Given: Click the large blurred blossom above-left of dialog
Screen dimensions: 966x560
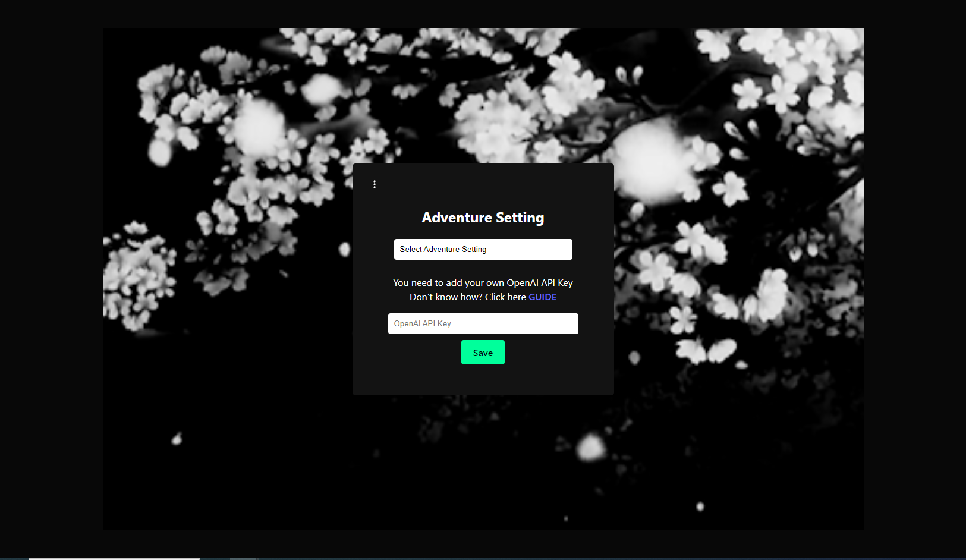Looking at the screenshot, I should point(259,126).
